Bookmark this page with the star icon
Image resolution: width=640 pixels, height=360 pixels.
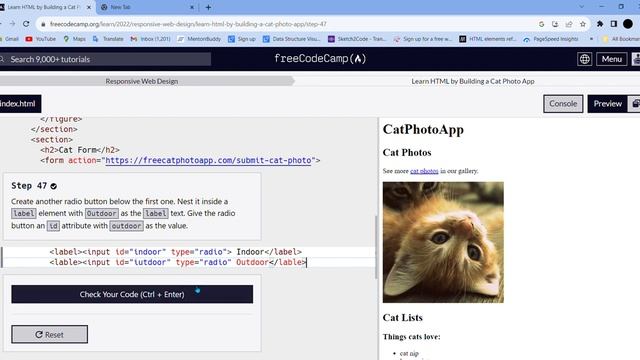pyautogui.click(x=583, y=24)
